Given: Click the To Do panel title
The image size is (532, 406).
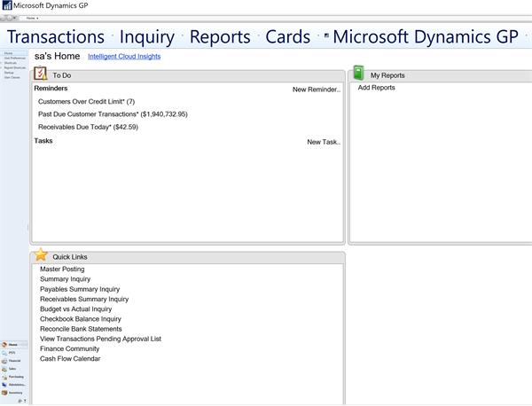Looking at the screenshot, I should [x=62, y=75].
